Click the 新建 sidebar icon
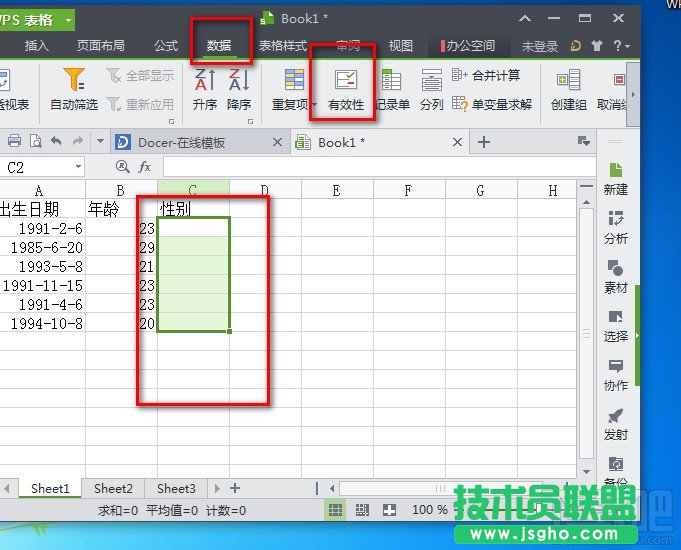681x550 pixels. [615, 179]
